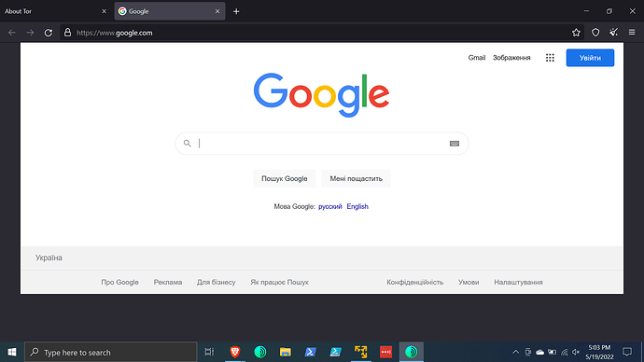Focus the Google search input field
This screenshot has width=644, height=362.
coord(322,144)
